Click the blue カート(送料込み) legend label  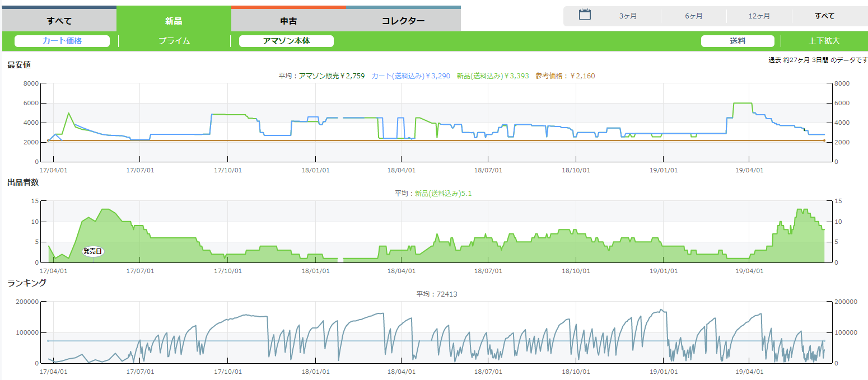410,76
